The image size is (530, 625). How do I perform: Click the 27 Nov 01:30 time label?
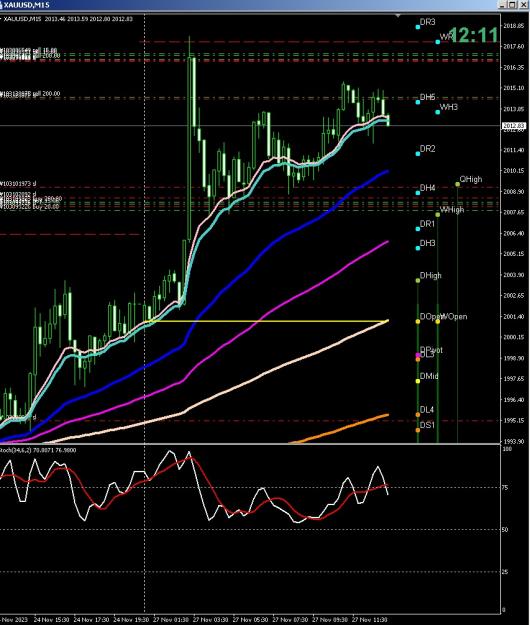click(x=171, y=620)
